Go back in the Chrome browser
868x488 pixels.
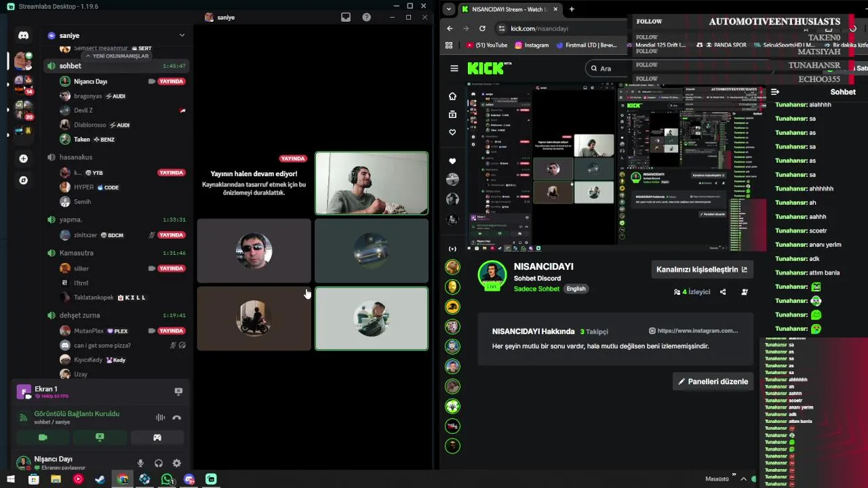[x=450, y=28]
